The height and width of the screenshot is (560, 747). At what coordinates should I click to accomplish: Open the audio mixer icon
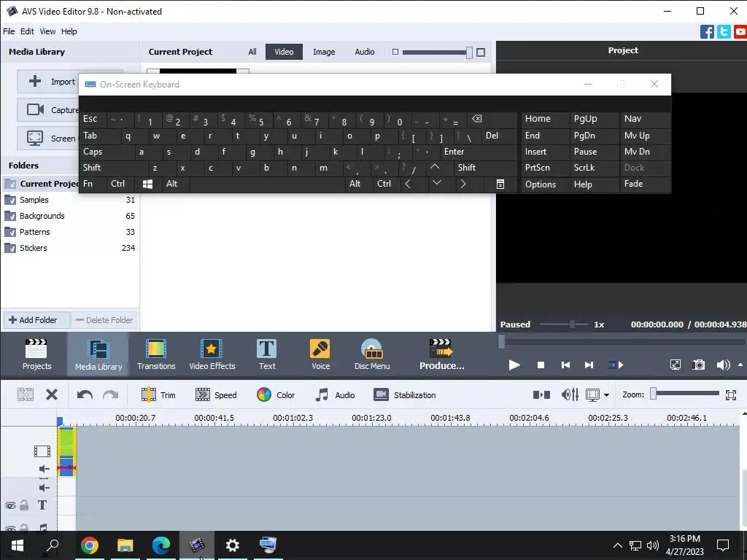[x=570, y=394]
